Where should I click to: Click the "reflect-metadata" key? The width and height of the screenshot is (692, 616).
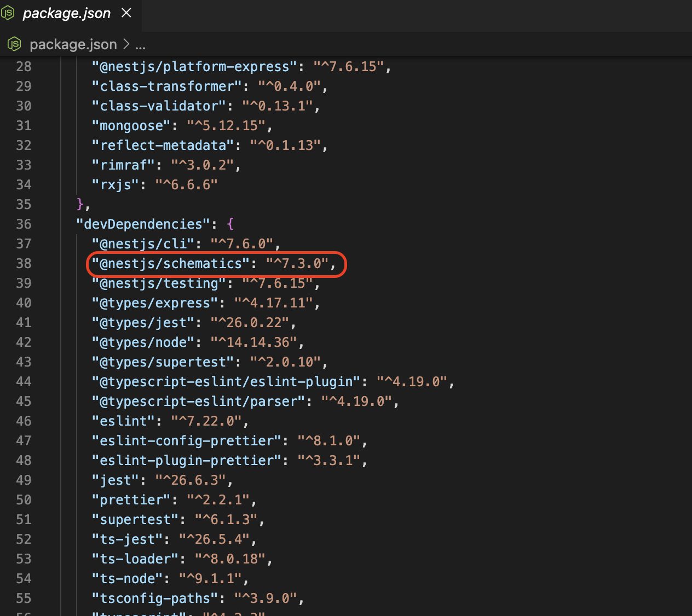[163, 145]
